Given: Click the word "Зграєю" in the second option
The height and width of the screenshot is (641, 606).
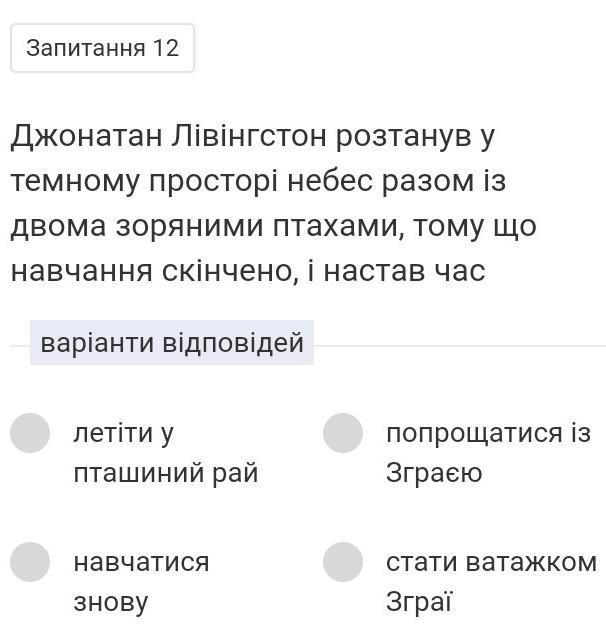Looking at the screenshot, I should [x=434, y=473].
